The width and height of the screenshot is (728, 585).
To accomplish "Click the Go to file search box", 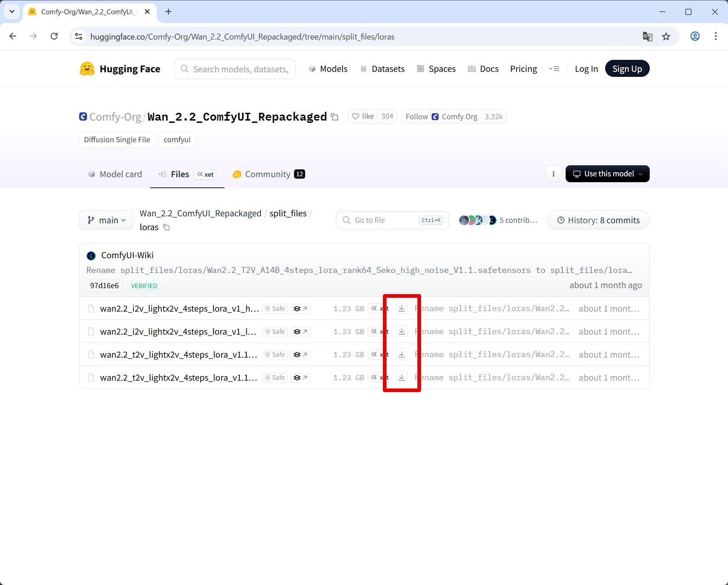I will 392,220.
